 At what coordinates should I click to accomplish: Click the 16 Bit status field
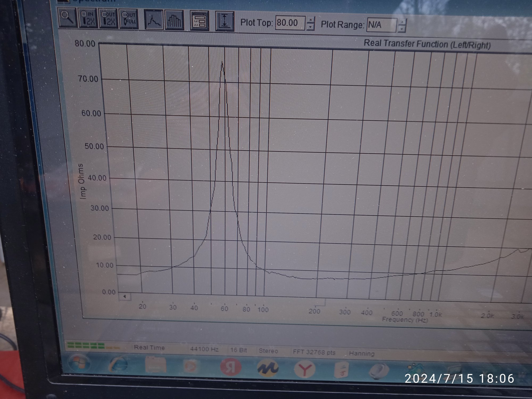click(239, 350)
